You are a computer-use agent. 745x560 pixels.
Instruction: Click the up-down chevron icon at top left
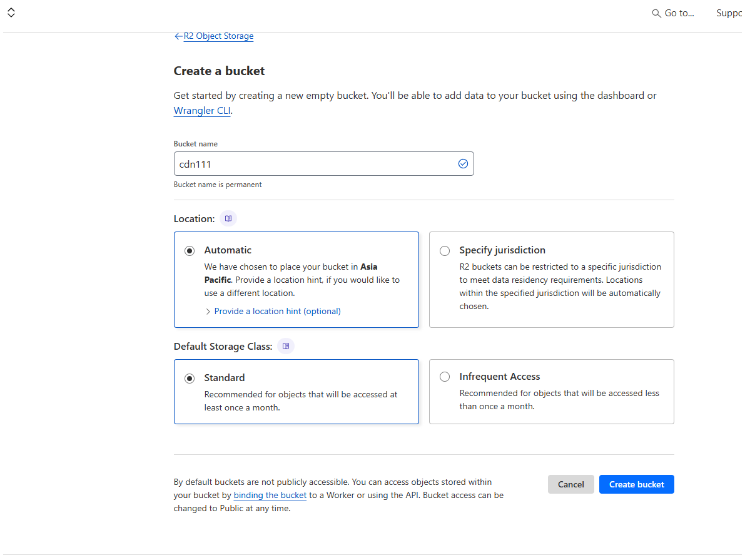tap(11, 13)
